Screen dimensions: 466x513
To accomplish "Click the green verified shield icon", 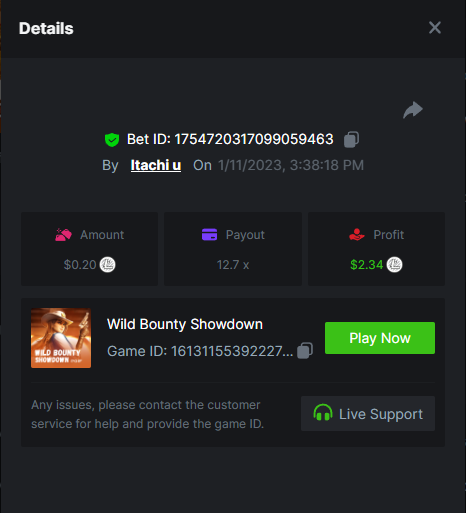I will (112, 140).
